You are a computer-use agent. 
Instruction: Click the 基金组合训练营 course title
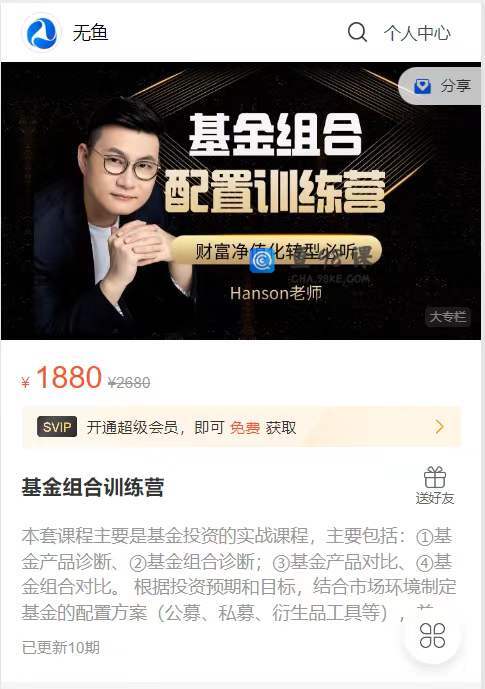93,487
